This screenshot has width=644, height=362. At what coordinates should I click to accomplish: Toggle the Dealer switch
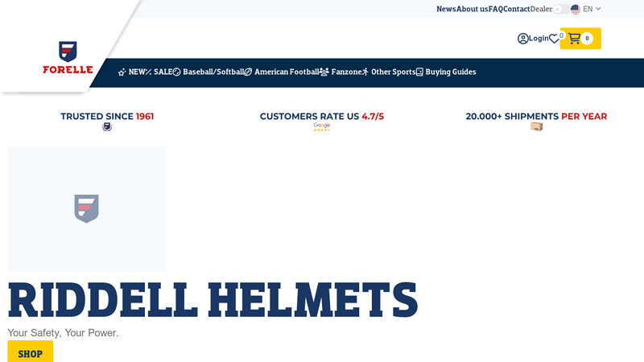[557, 9]
